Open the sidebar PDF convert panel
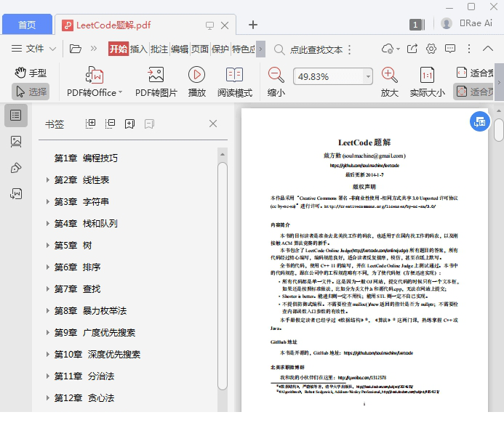504x428 pixels. [16, 193]
